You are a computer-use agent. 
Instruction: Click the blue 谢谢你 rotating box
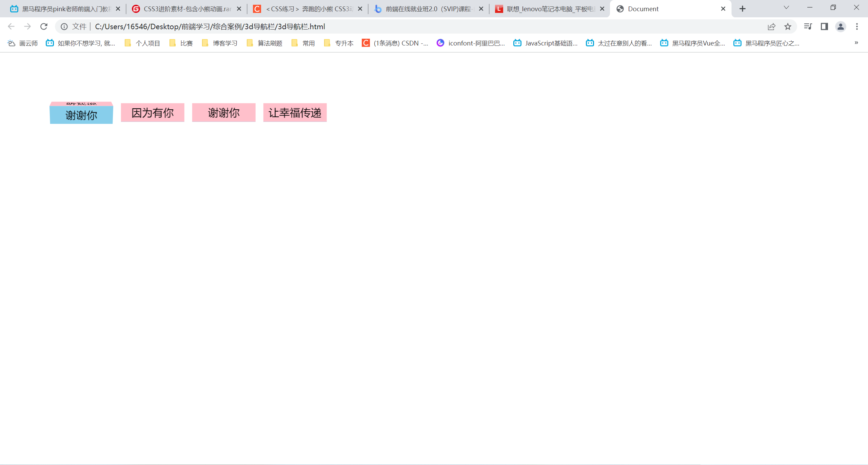pos(81,115)
